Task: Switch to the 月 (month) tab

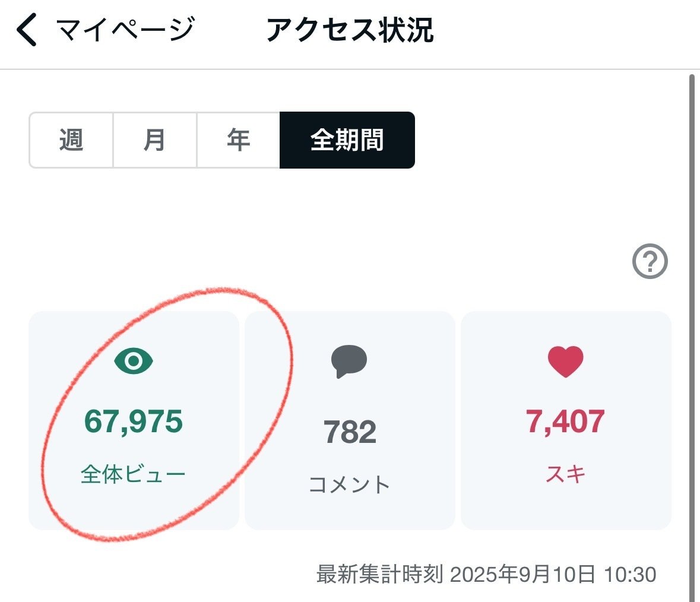Action: point(154,140)
